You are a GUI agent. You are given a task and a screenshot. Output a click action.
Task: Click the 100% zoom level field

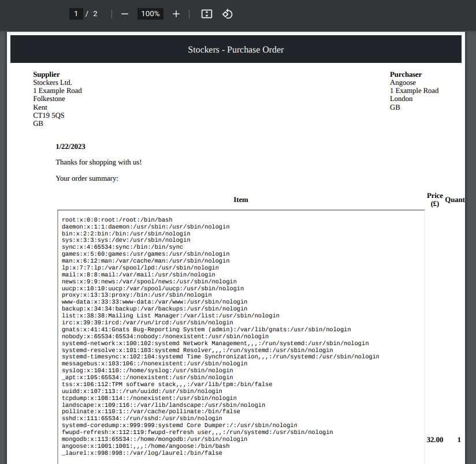click(x=150, y=14)
